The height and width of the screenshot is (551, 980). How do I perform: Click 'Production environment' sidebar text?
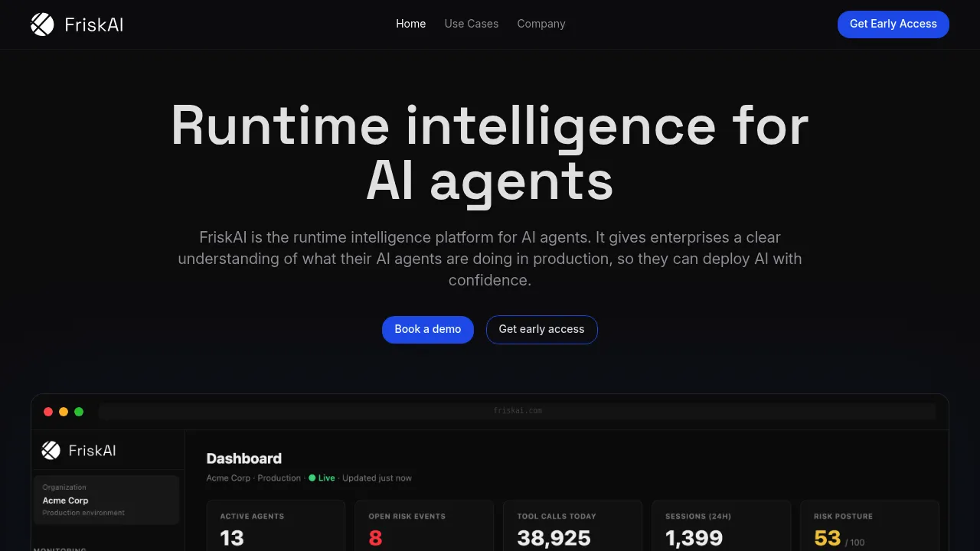(x=83, y=513)
